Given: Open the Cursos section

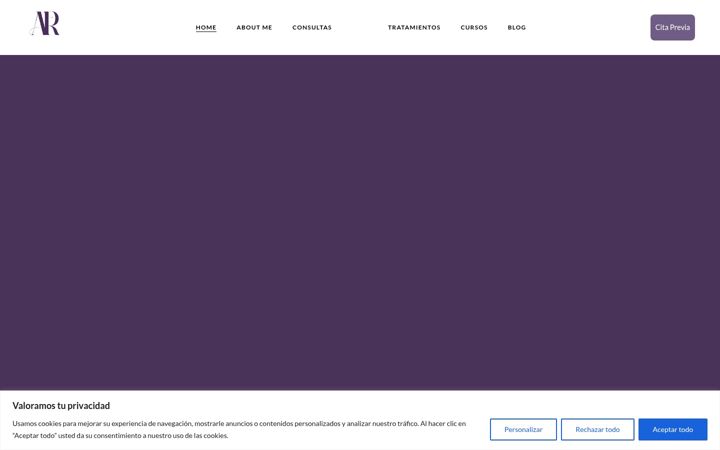Looking at the screenshot, I should (x=474, y=28).
